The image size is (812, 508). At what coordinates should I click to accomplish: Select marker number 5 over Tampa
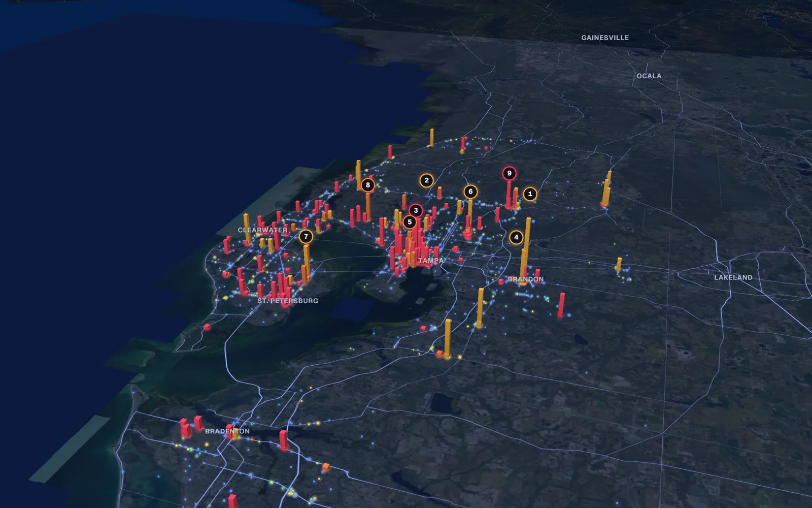(x=410, y=222)
